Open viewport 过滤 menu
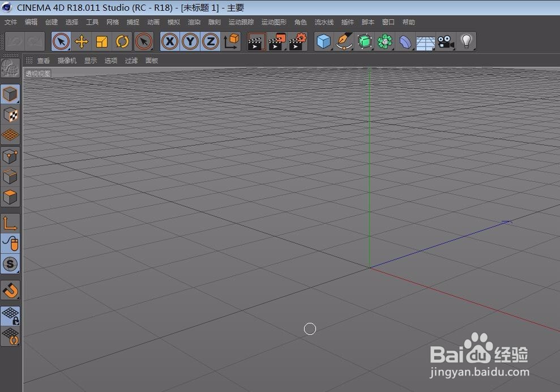Screen dimensions: 560x392 click(131, 61)
